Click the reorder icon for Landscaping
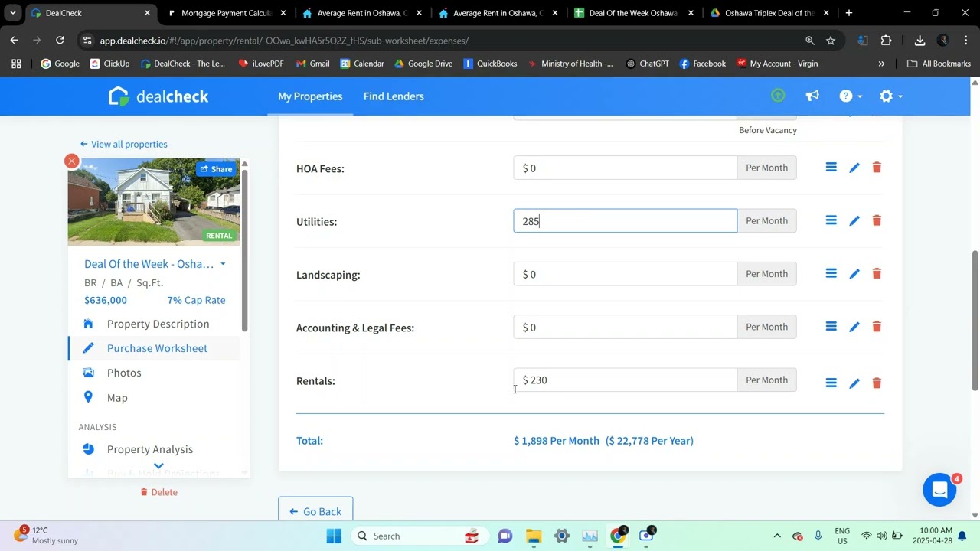Viewport: 980px width, 551px height. pos(831,273)
